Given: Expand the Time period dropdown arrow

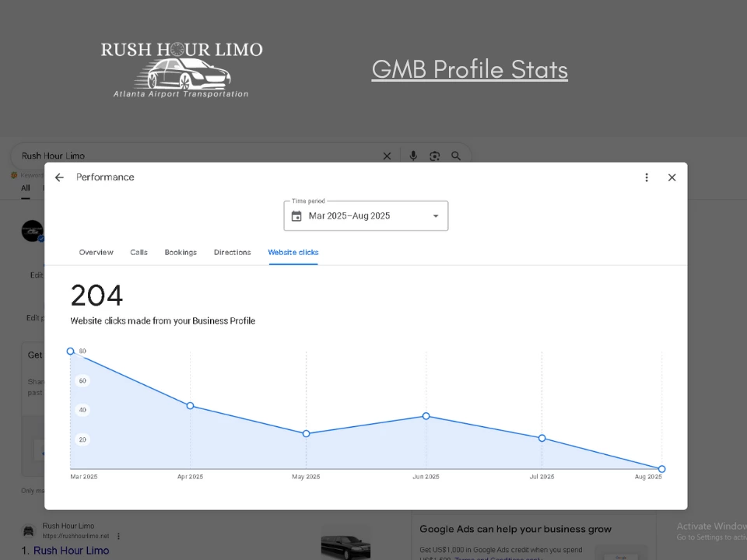Looking at the screenshot, I should pos(436,216).
